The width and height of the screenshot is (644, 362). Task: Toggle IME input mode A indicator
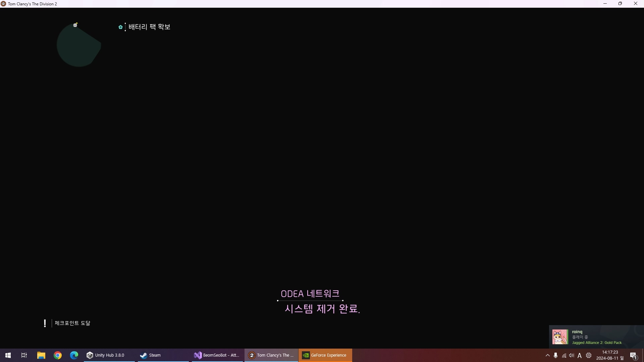pyautogui.click(x=580, y=356)
